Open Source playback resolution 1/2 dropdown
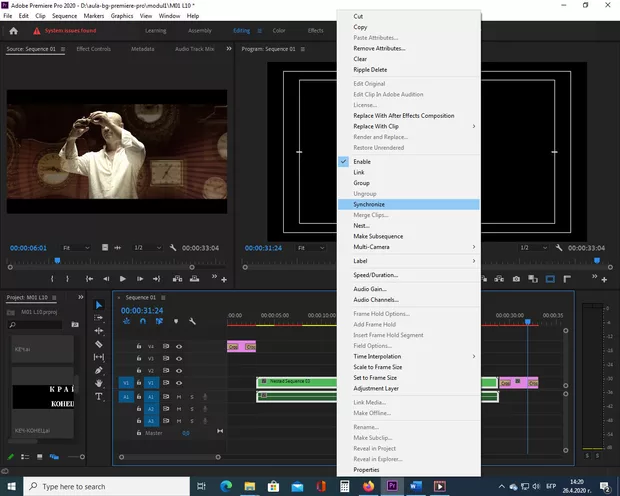Screen dimensions: 620x496 pyautogui.click(x=145, y=247)
